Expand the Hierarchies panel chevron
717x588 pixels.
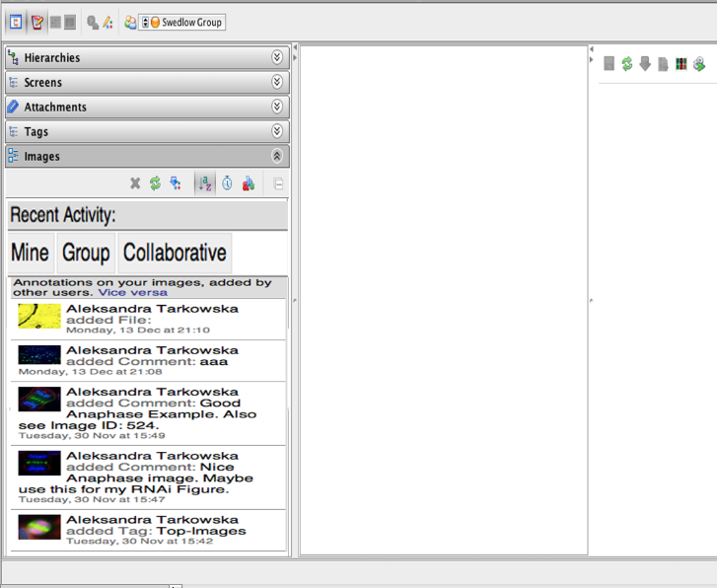point(277,57)
